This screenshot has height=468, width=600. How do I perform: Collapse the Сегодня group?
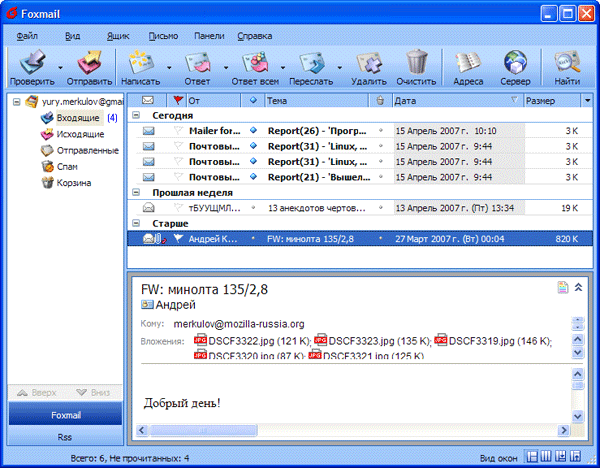pos(136,115)
